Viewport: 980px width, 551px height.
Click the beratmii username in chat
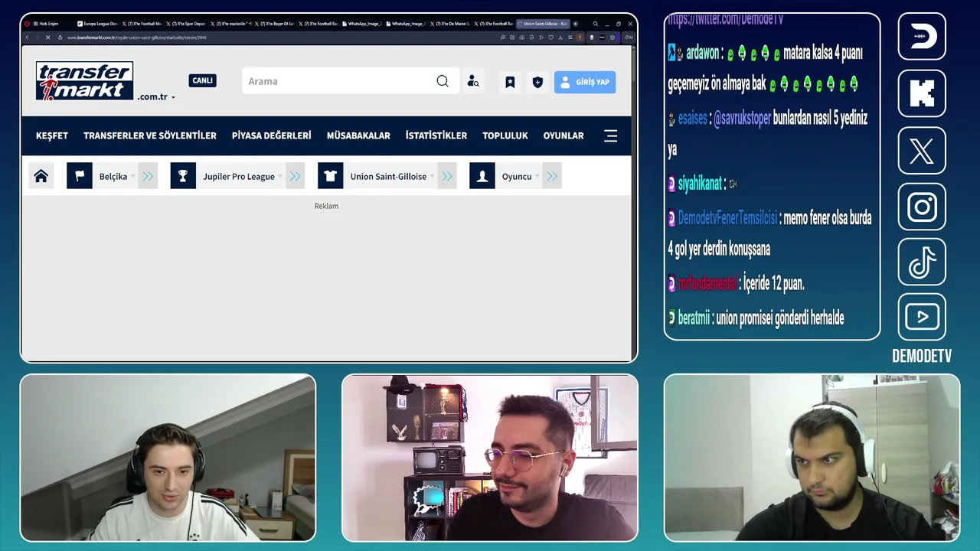[x=694, y=318]
